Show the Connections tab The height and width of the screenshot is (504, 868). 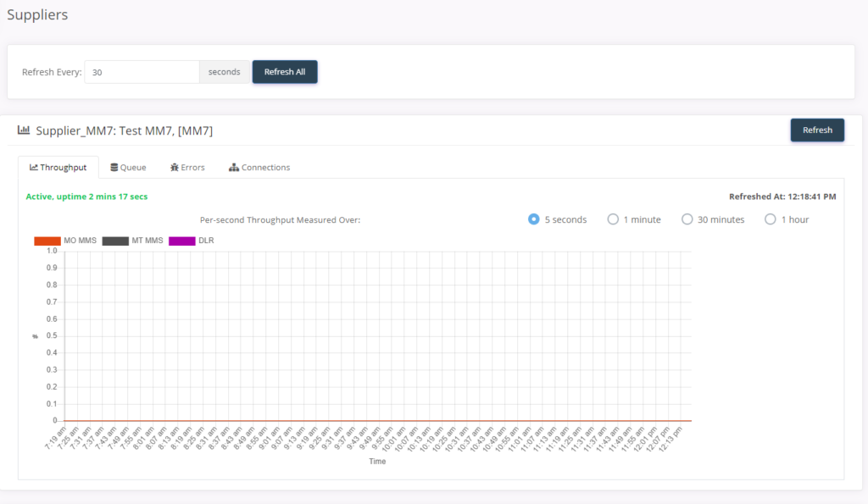(x=259, y=167)
